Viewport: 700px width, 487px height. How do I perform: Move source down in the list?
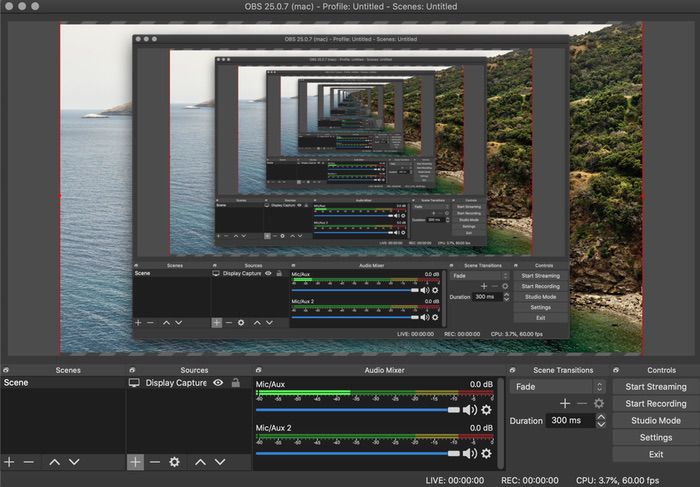(220, 462)
